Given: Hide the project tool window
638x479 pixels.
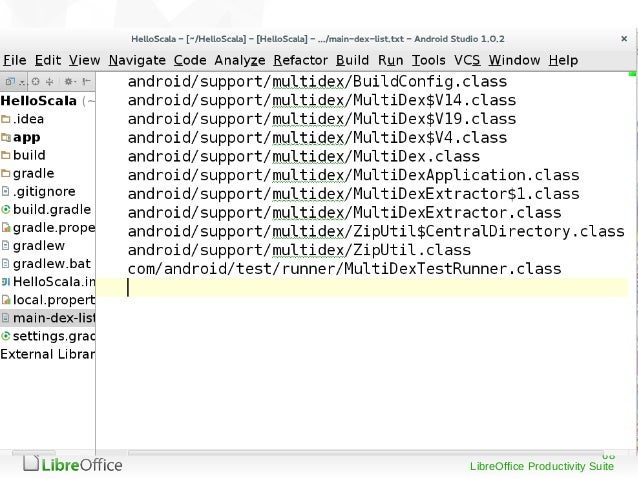Looking at the screenshot, I should [86, 82].
